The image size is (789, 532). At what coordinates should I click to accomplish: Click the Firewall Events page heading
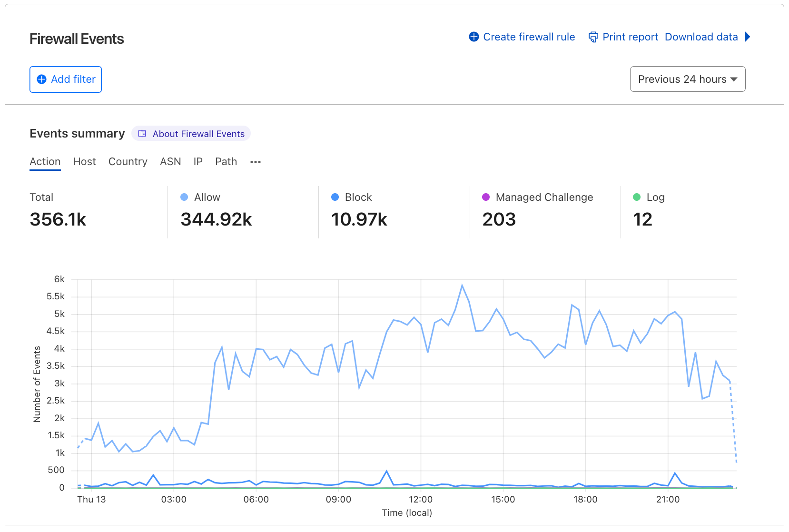[x=77, y=39]
